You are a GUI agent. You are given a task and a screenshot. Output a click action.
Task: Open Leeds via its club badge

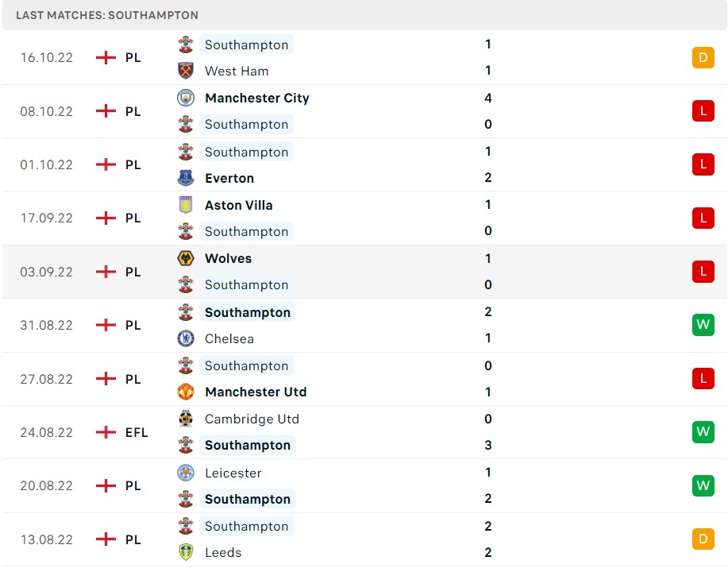[186, 552]
